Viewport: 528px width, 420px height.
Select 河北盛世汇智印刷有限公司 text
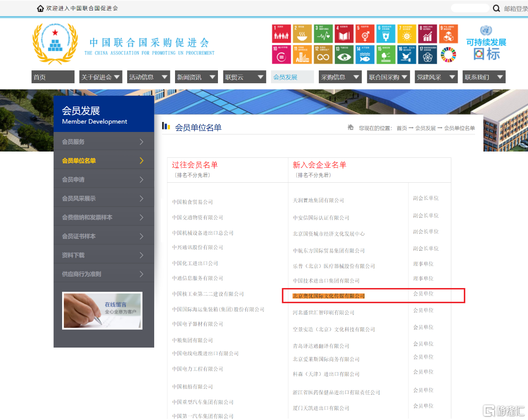point(323,313)
